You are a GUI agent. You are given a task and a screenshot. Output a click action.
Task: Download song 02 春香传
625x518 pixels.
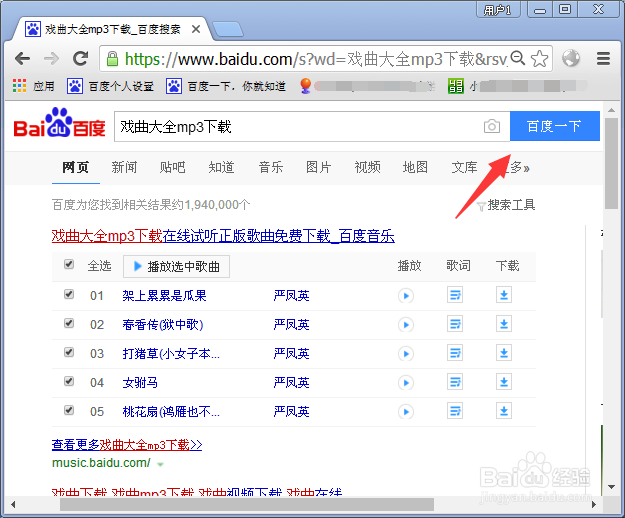pyautogui.click(x=504, y=324)
